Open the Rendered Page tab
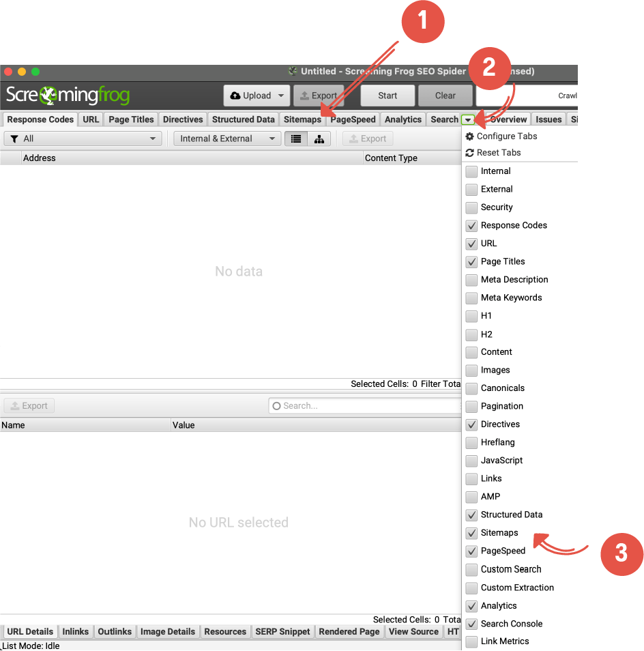Image resolution: width=644 pixels, height=651 pixels. click(349, 631)
